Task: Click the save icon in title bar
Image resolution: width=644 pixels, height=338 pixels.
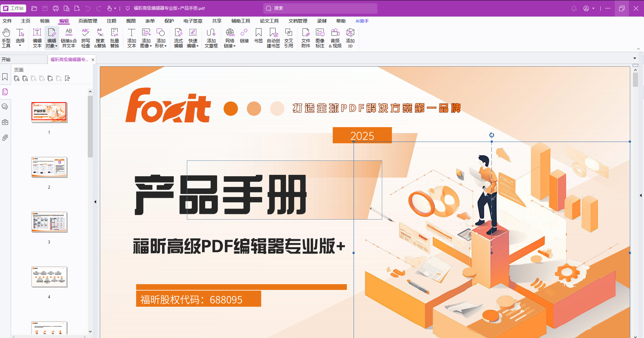Action: pyautogui.click(x=45, y=8)
